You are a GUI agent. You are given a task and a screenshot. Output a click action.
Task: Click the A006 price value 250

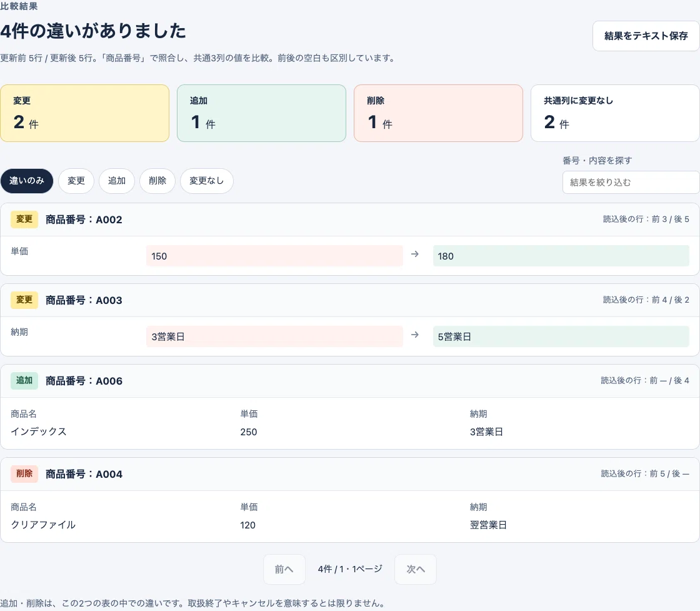point(249,432)
